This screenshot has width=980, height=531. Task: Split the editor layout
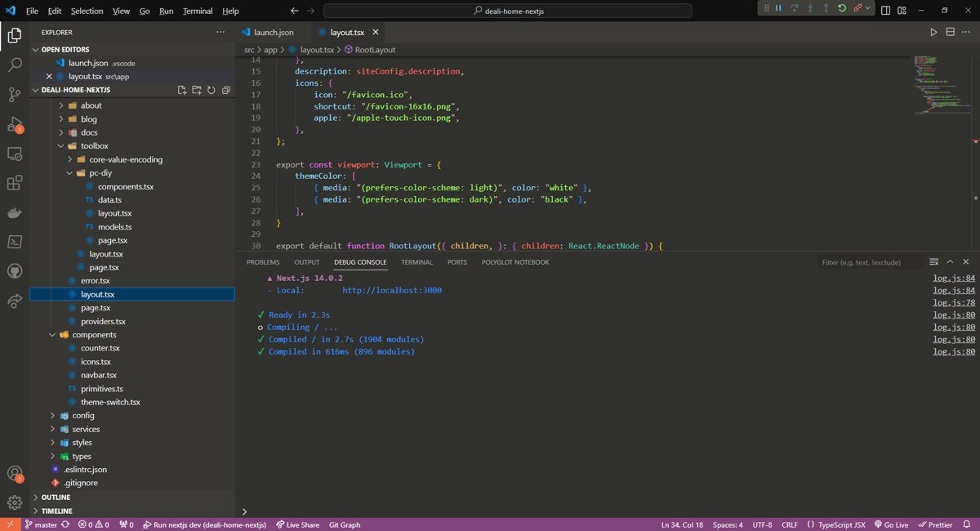pos(951,32)
